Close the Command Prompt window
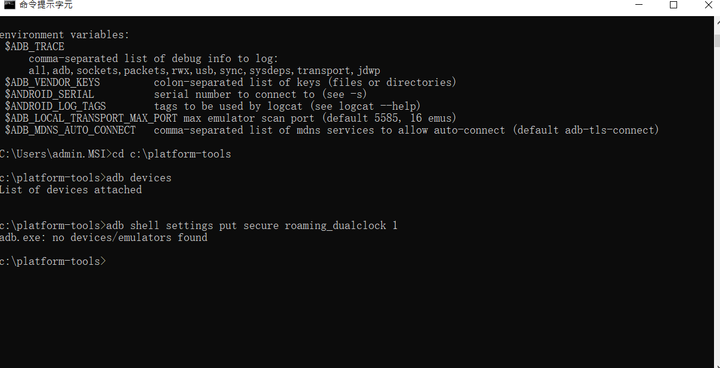720x368 pixels. (x=709, y=5)
